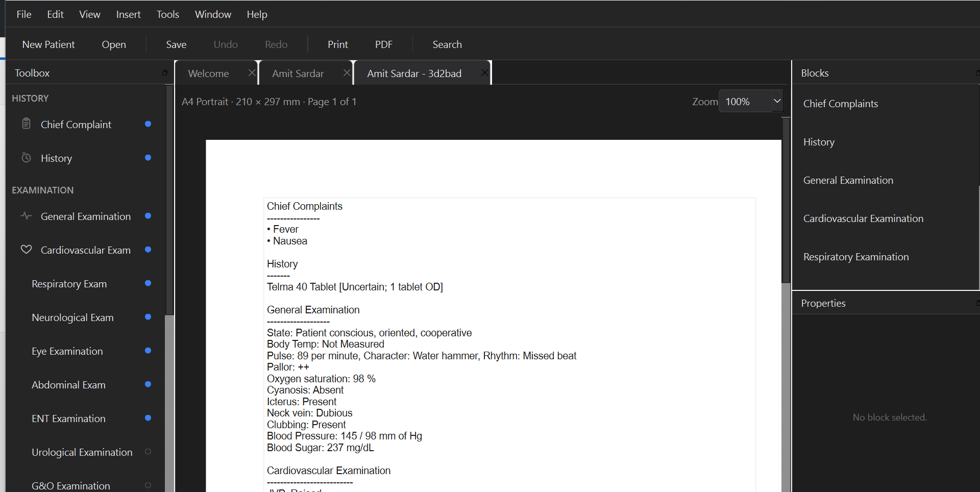Toggle the Urological Examination empty dot indicator
Viewport: 980px width, 492px height.
click(148, 452)
